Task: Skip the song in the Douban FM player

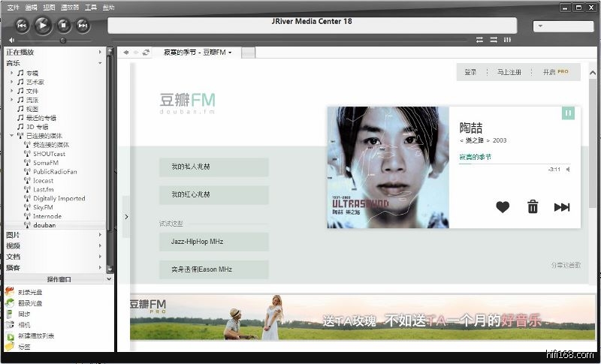Action: 562,207
